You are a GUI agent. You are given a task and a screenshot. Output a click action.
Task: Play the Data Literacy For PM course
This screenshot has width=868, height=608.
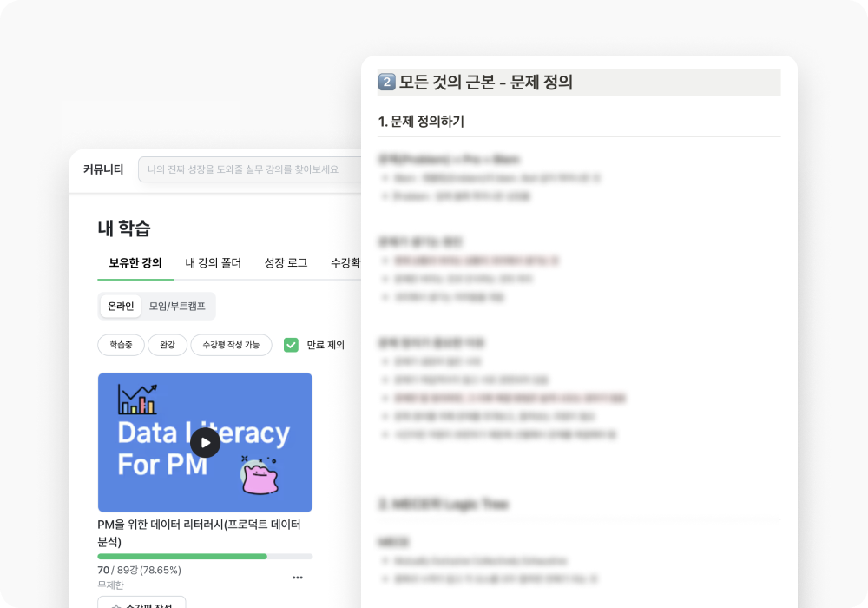point(206,443)
